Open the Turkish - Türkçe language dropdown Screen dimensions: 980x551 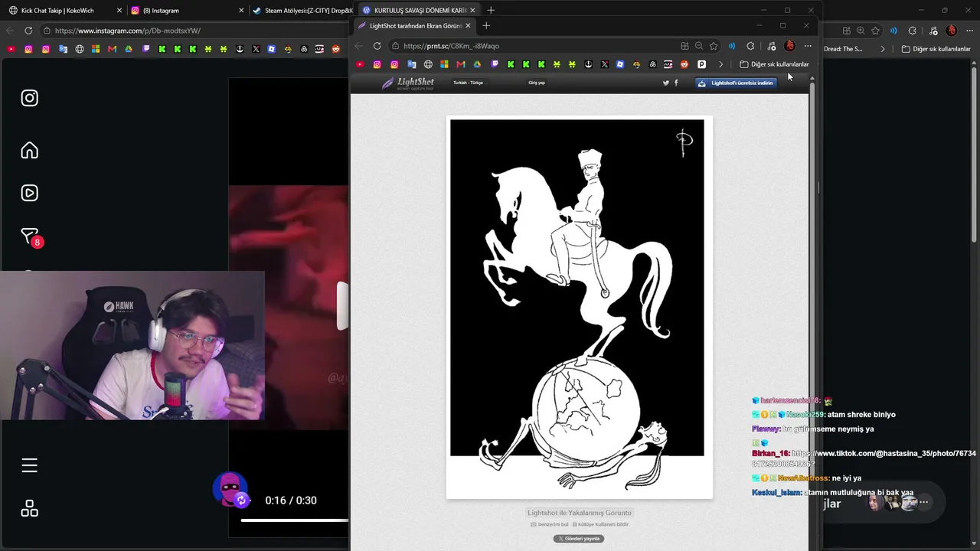pyautogui.click(x=469, y=83)
